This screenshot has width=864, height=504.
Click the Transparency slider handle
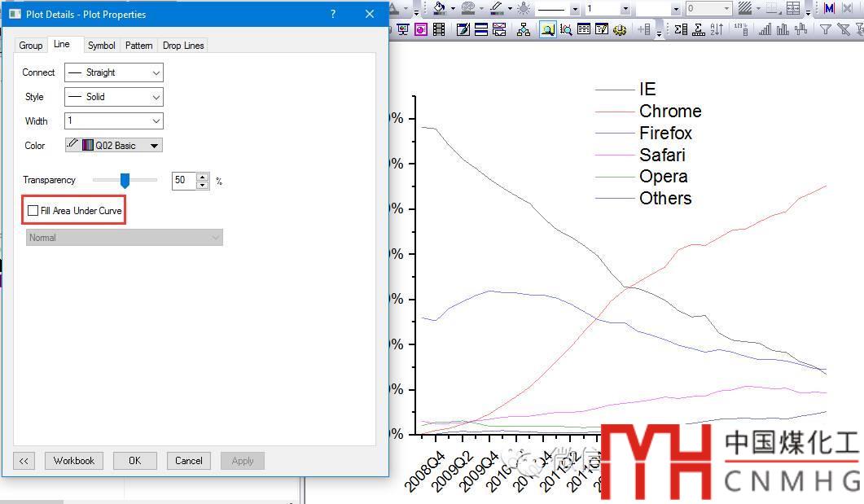(125, 180)
